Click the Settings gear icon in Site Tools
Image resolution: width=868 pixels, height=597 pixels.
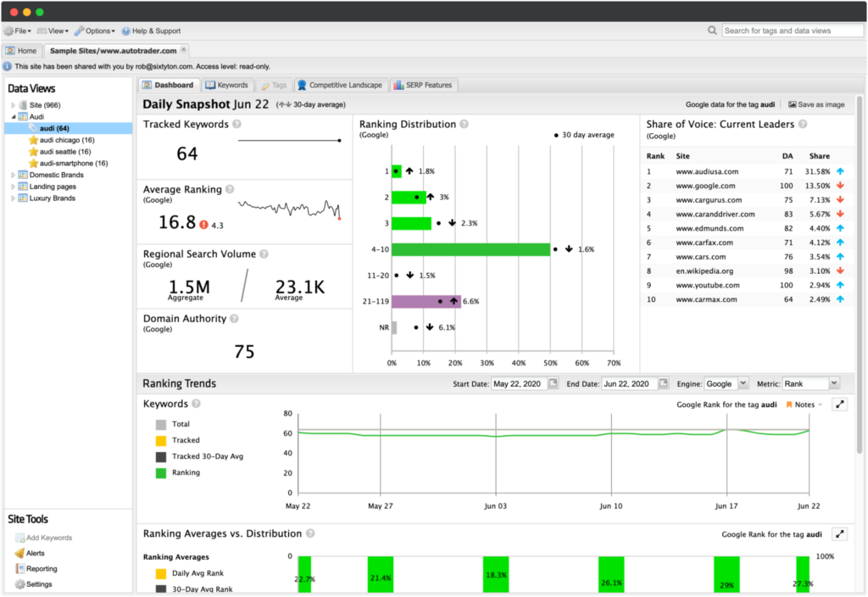click(20, 583)
